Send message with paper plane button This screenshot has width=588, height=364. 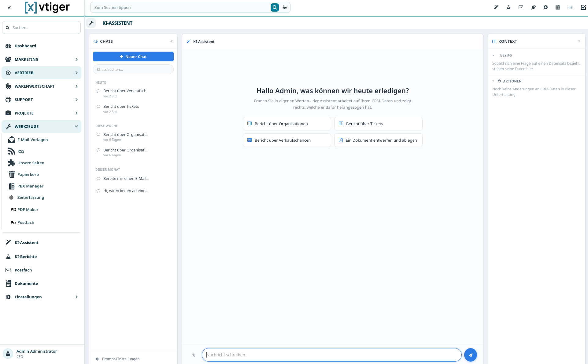pos(471,355)
